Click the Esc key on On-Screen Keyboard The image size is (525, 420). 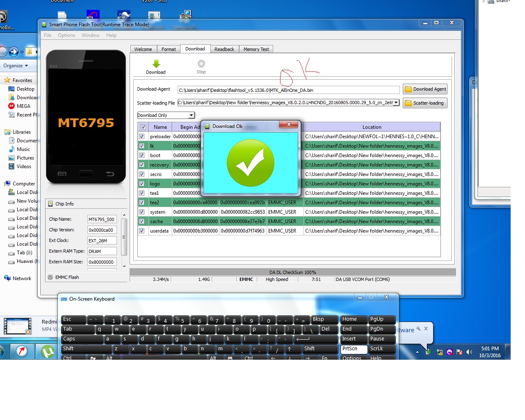coord(74,320)
